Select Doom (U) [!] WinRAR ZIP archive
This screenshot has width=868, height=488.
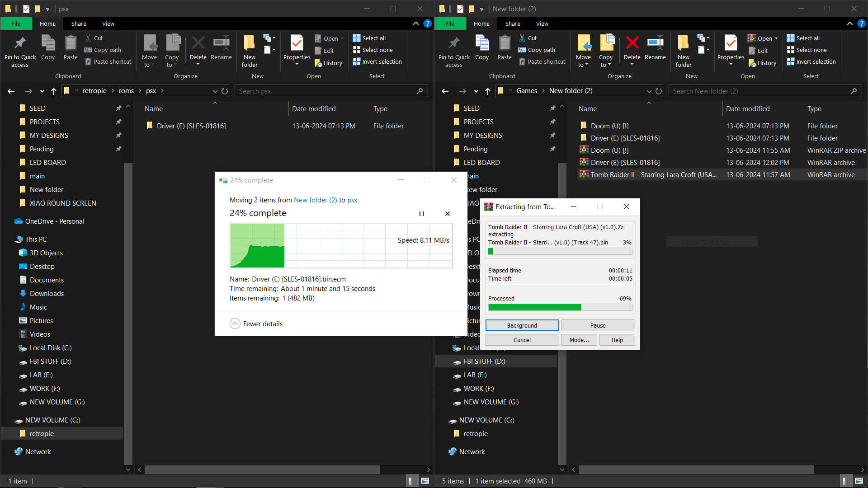pyautogui.click(x=722, y=150)
